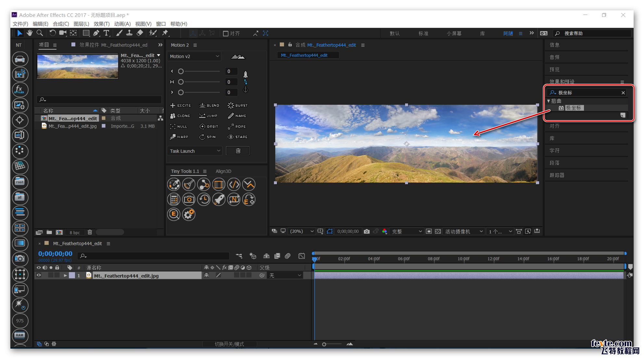Click the Motion 2 trash delete button

(x=238, y=151)
